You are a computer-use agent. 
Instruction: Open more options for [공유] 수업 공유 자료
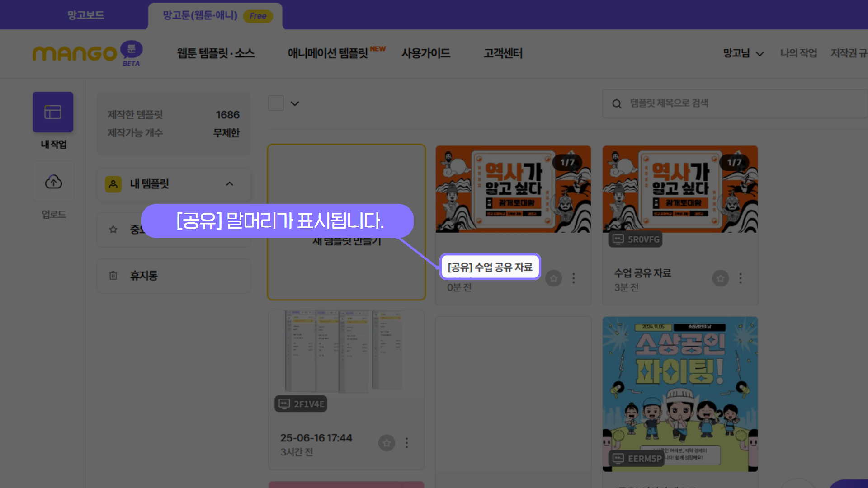[x=574, y=278]
